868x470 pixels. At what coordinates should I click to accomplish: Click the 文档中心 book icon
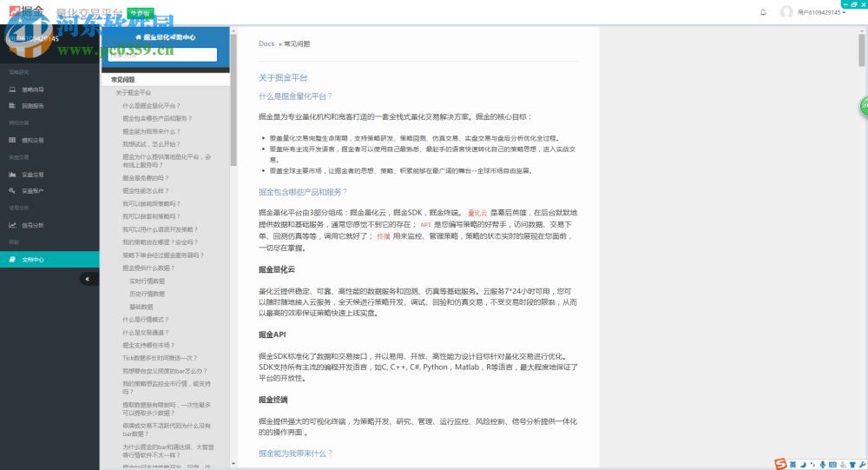pos(12,260)
